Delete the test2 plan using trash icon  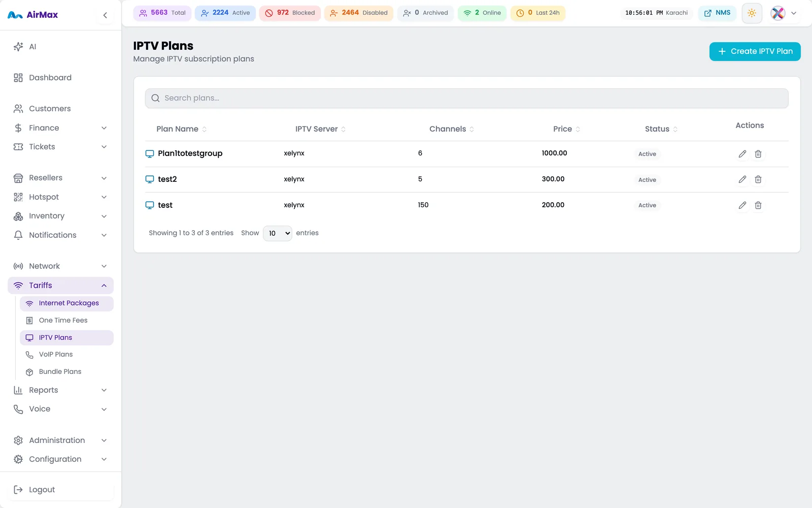[758, 179]
